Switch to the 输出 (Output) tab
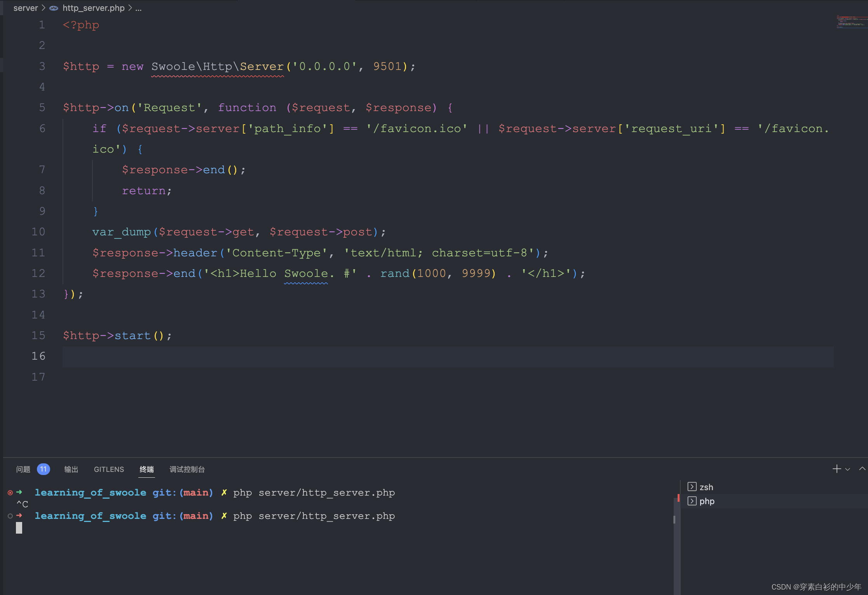Image resolution: width=868 pixels, height=595 pixels. pos(71,470)
